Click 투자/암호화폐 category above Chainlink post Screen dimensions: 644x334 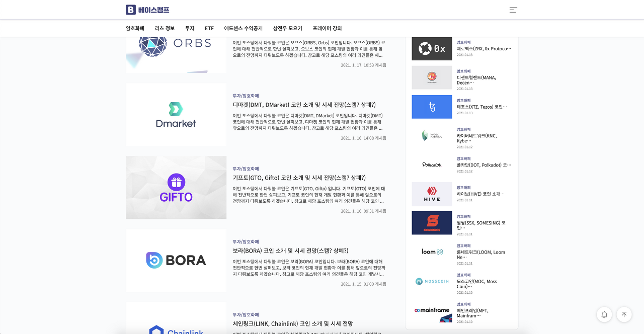tap(246, 314)
